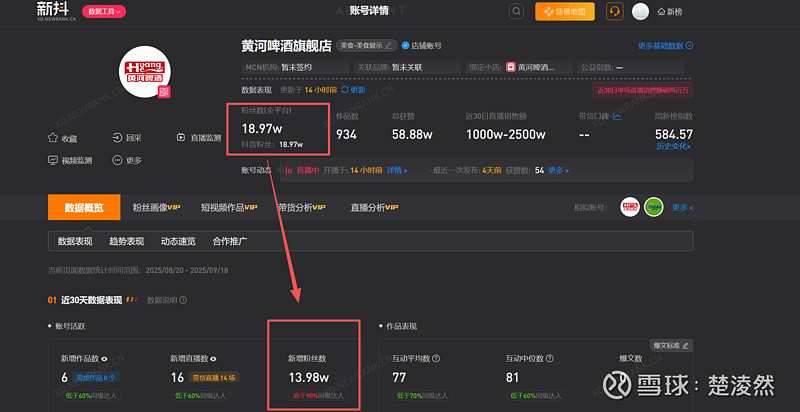Switch to 带货分析 tab
800x412 pixels.
[302, 208]
